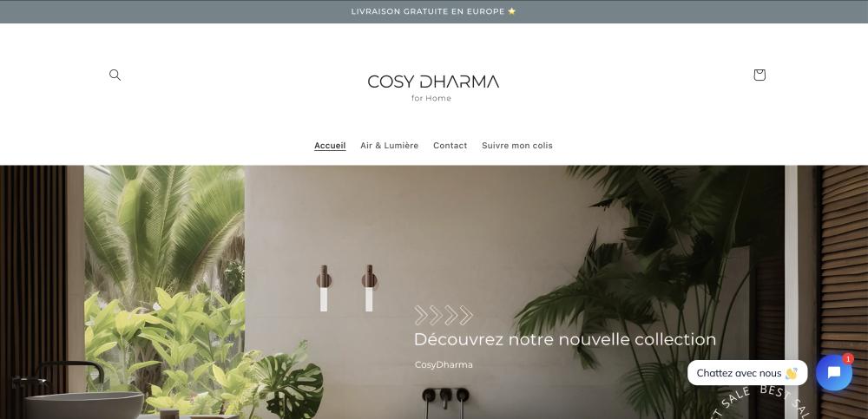Open the shopping cart icon
868x419 pixels.
(759, 75)
